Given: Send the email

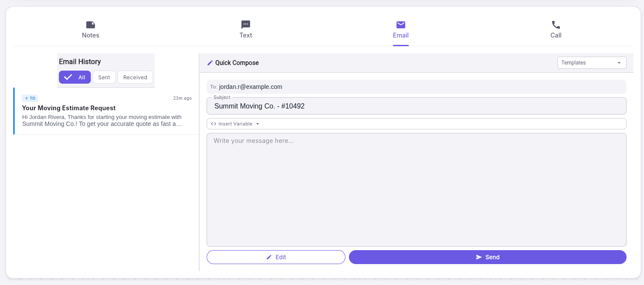Looking at the screenshot, I should (x=488, y=257).
